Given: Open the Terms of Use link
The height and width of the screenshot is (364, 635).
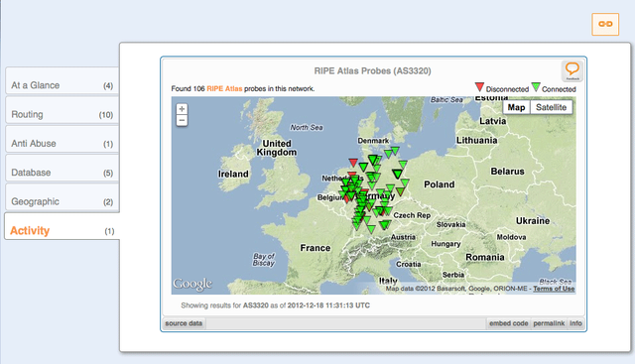Looking at the screenshot, I should (x=554, y=289).
